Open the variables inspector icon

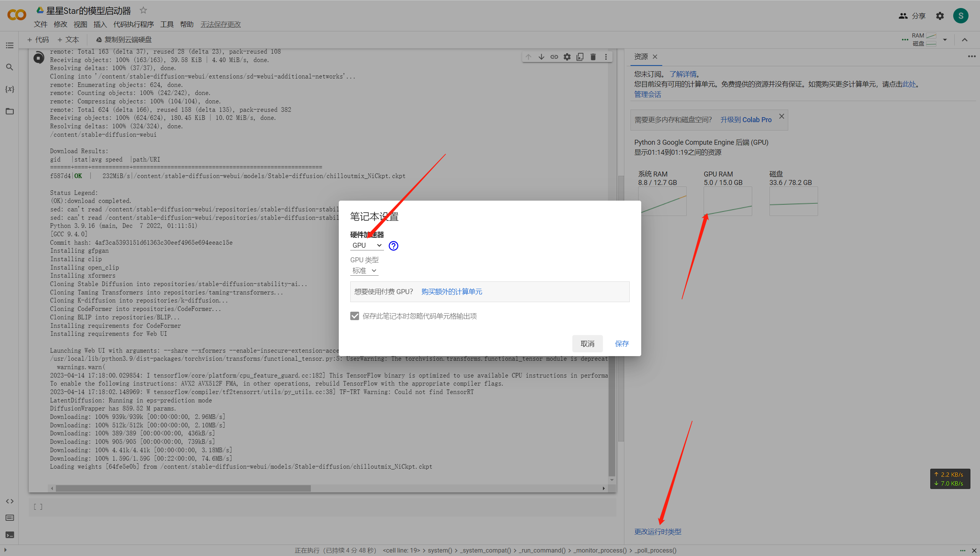point(10,89)
